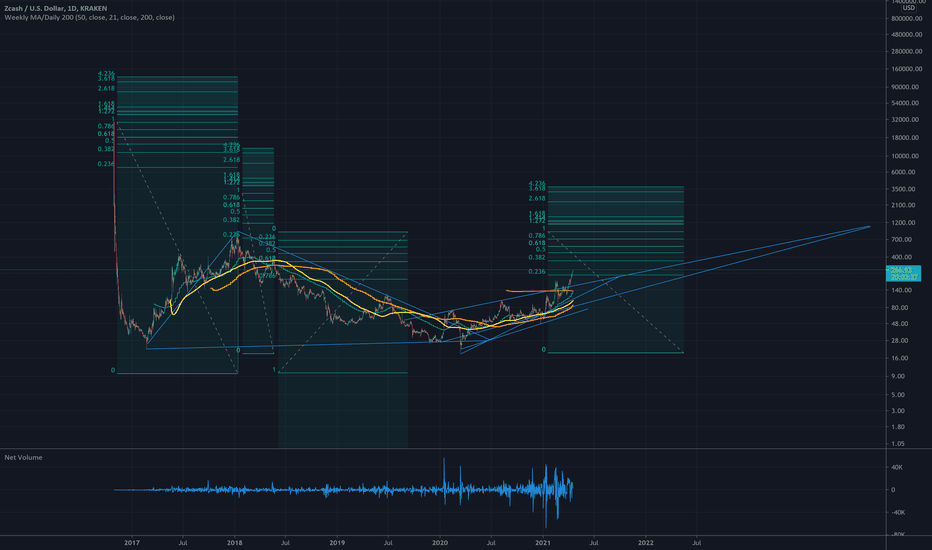Viewport: 932px width, 550px height.
Task: Click the Jul label right after 2022
Action: tap(697, 543)
